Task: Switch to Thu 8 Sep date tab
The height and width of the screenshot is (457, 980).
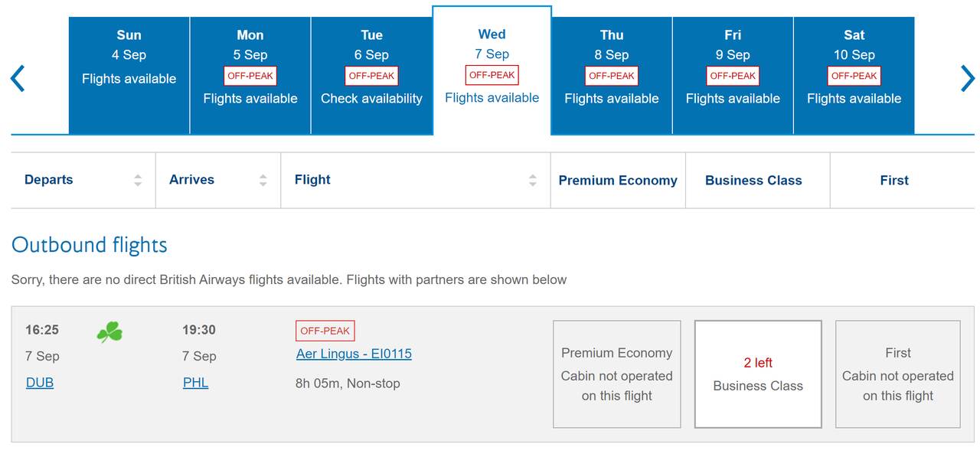Action: (x=612, y=76)
